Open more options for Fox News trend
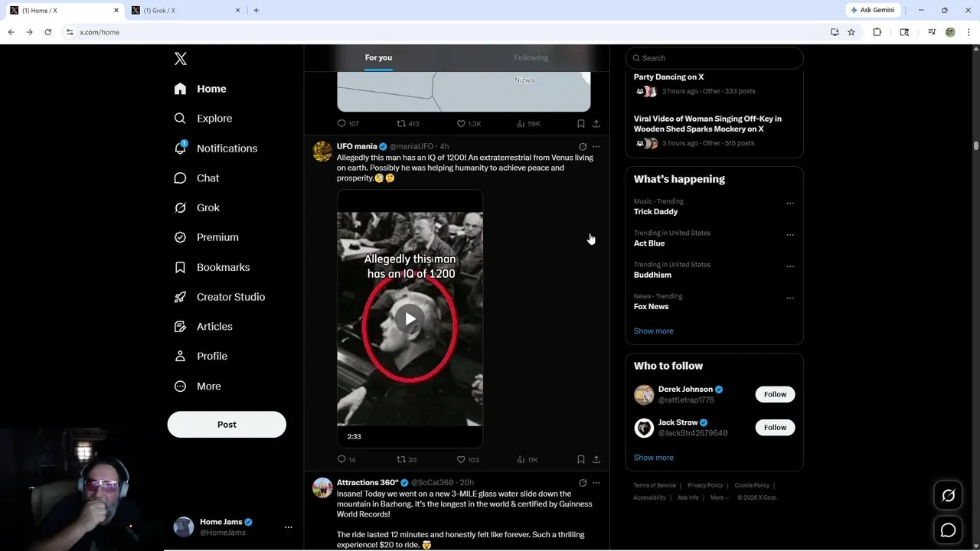 tap(790, 298)
